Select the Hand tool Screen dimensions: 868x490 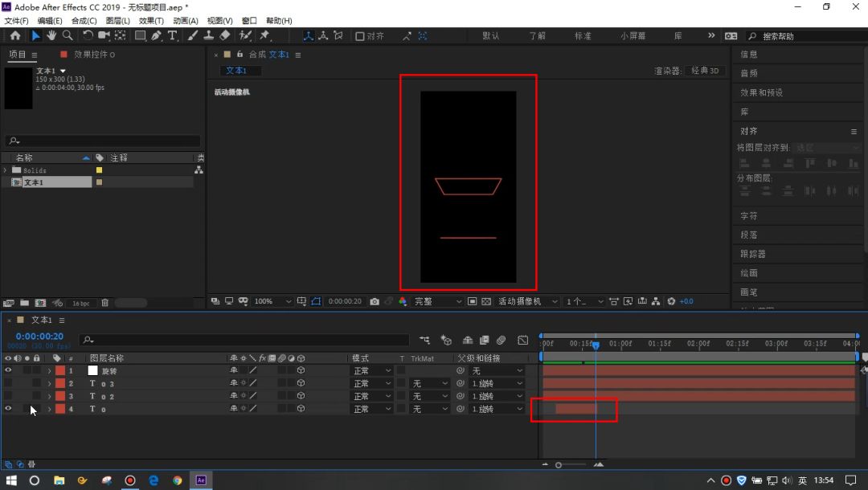51,35
